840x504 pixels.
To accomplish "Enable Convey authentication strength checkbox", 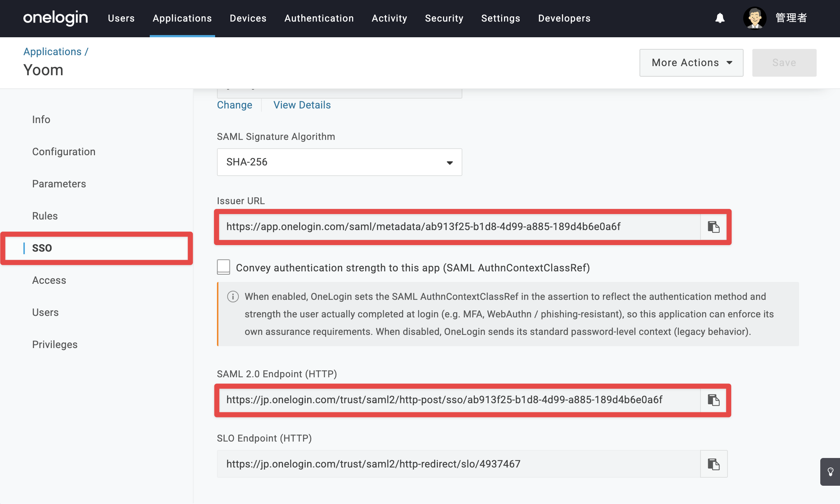I will tap(224, 267).
